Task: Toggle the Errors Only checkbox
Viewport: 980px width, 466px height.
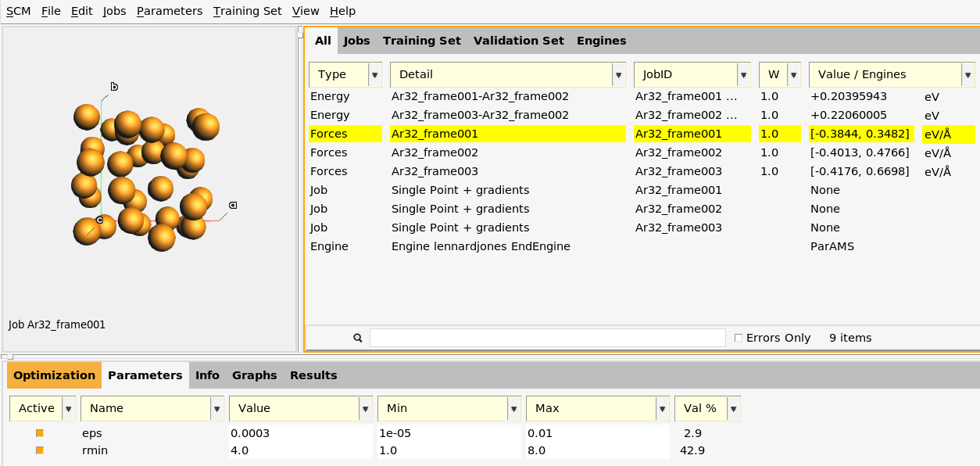Action: [x=739, y=338]
